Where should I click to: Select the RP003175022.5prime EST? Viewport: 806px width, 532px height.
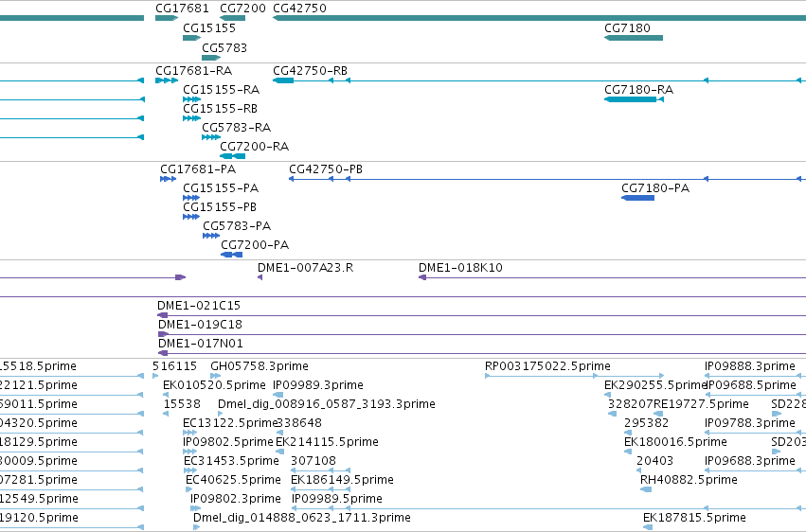[x=574, y=376]
